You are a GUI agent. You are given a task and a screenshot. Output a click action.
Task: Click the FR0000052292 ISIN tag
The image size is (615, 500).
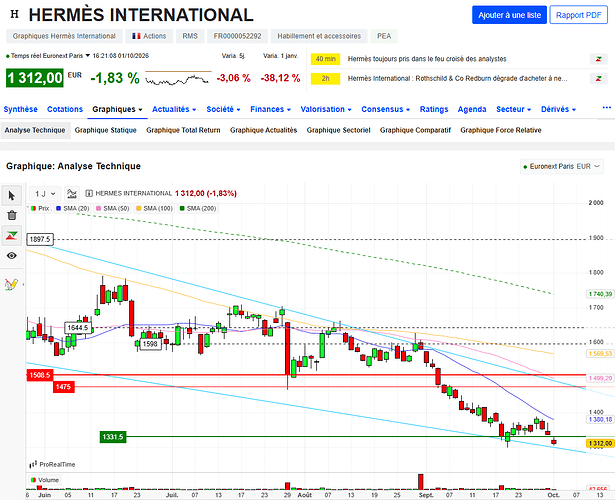pos(237,36)
